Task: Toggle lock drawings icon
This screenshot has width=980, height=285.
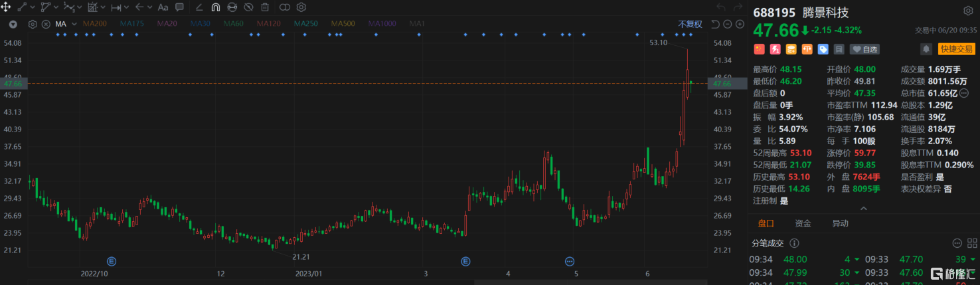Action: coord(232,7)
